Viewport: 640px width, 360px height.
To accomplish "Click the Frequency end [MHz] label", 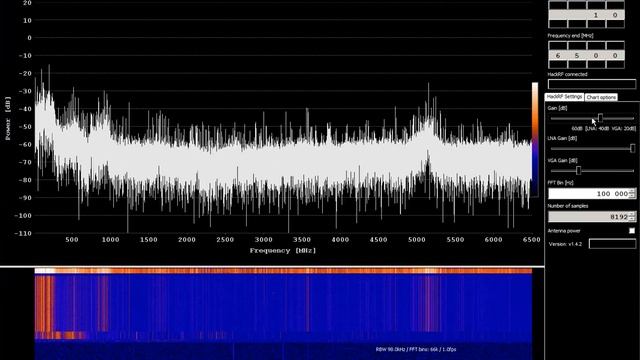I will point(570,36).
